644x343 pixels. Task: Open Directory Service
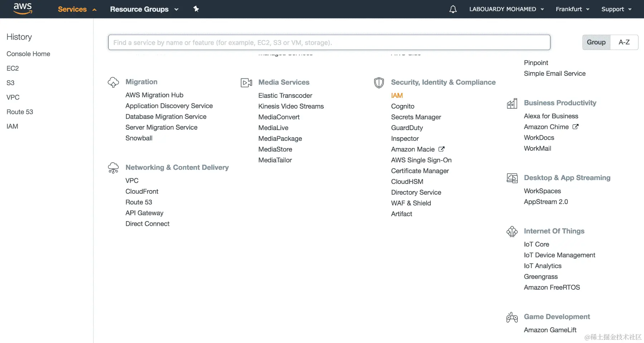point(416,192)
